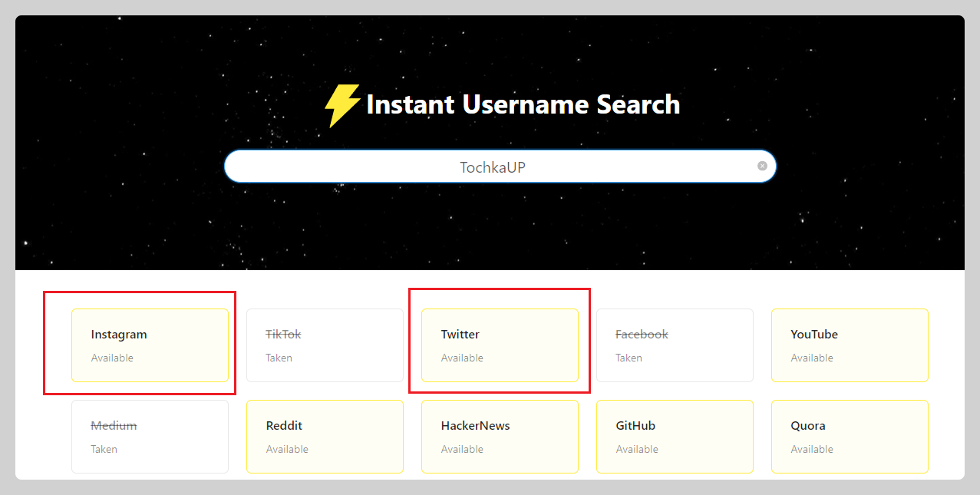Click the Taken status under Medium
This screenshot has height=495, width=980.
click(104, 450)
